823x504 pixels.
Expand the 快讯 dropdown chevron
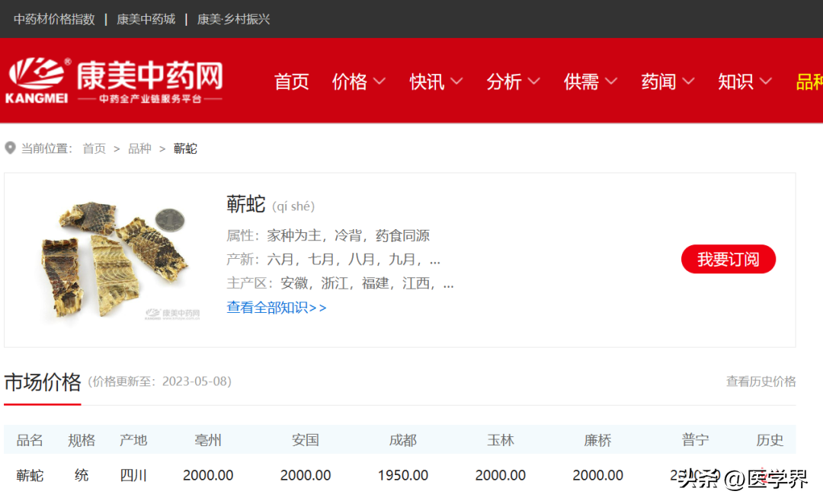[x=456, y=81]
